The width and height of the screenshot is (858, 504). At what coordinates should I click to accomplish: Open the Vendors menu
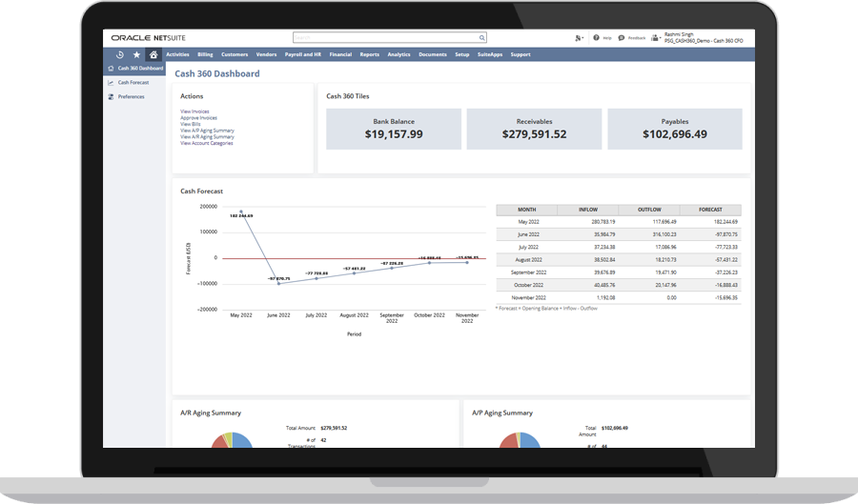click(x=267, y=54)
